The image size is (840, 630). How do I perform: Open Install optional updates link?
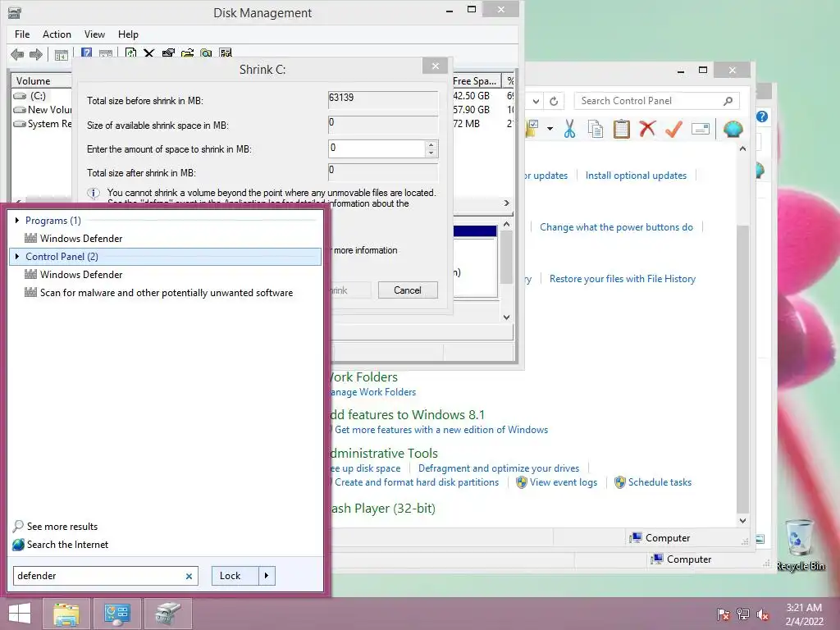[636, 176]
